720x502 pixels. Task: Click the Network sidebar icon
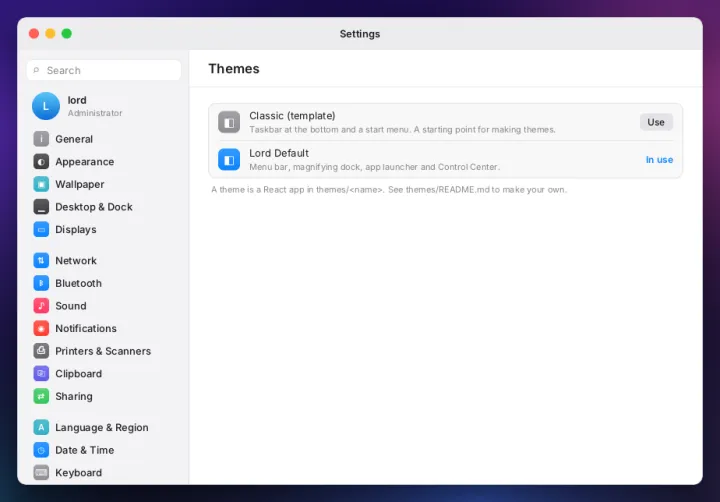[x=41, y=260]
